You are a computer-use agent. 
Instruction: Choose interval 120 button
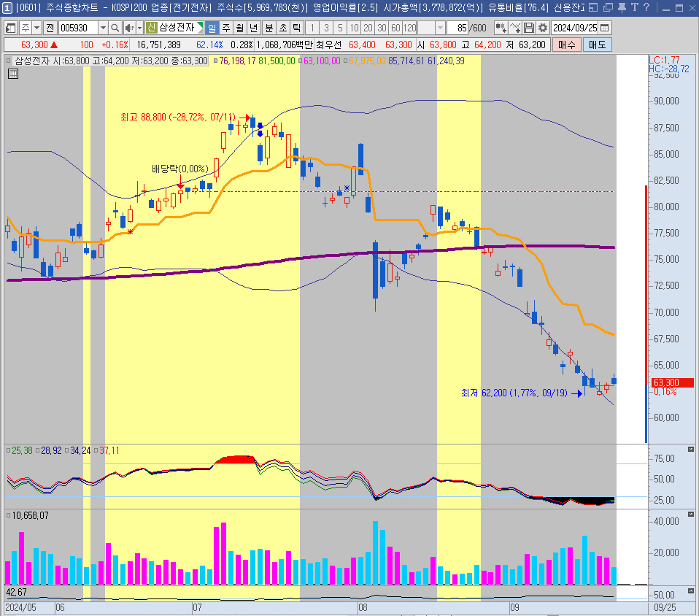[409, 28]
